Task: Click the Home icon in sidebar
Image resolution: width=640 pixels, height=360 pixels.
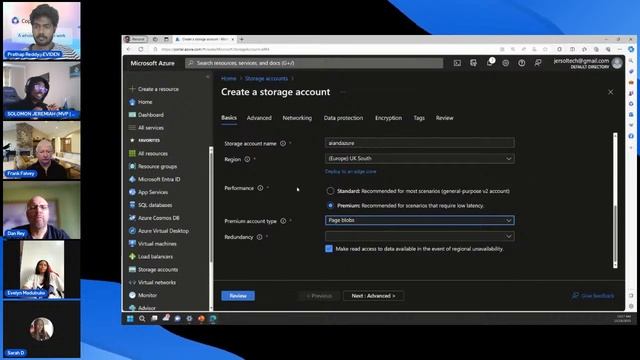Action: [132, 102]
